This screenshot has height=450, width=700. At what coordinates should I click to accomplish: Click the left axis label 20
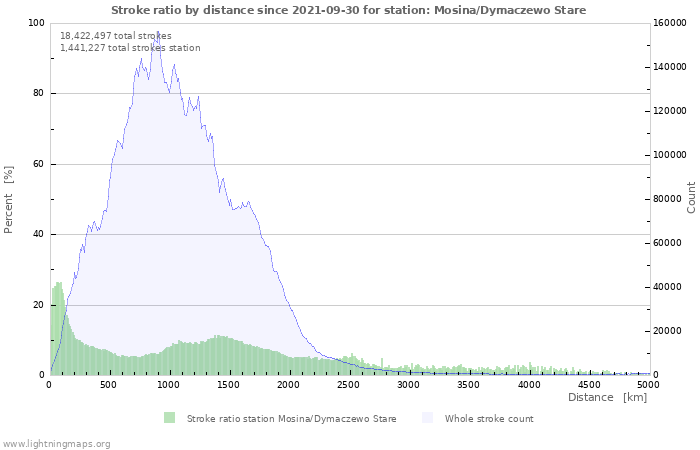38,305
